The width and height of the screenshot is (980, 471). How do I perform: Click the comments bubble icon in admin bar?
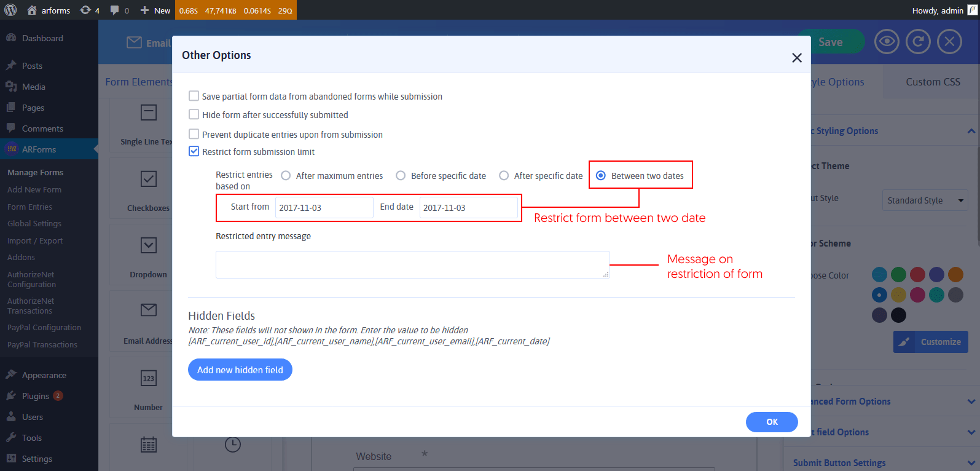[115, 10]
